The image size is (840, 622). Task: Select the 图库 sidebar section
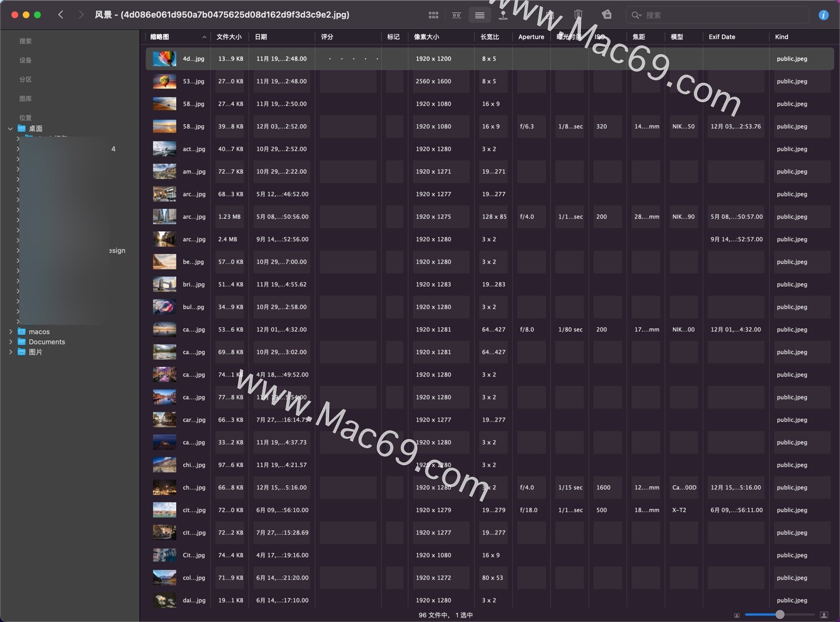(25, 99)
